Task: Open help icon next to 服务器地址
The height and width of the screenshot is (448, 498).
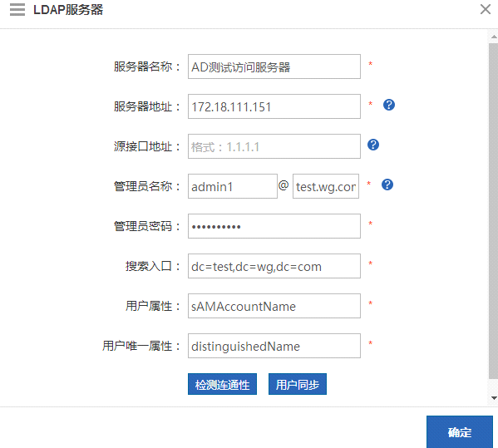Action: [x=389, y=105]
